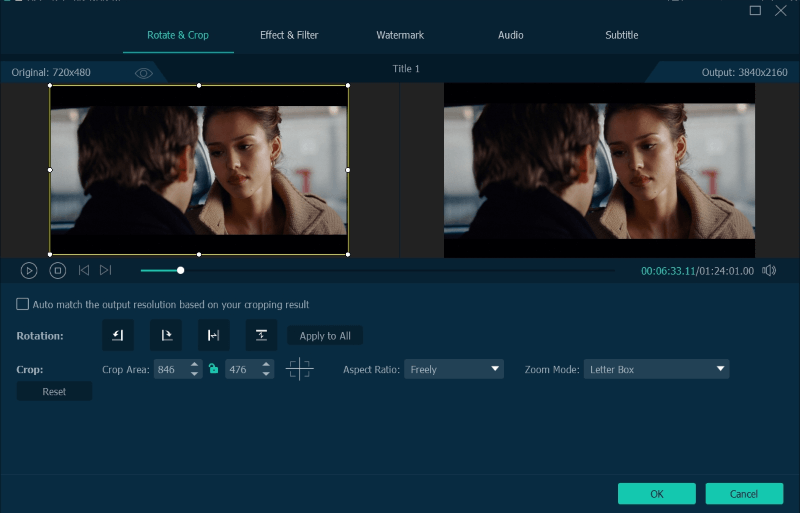Open the Subtitle tab

coord(621,35)
